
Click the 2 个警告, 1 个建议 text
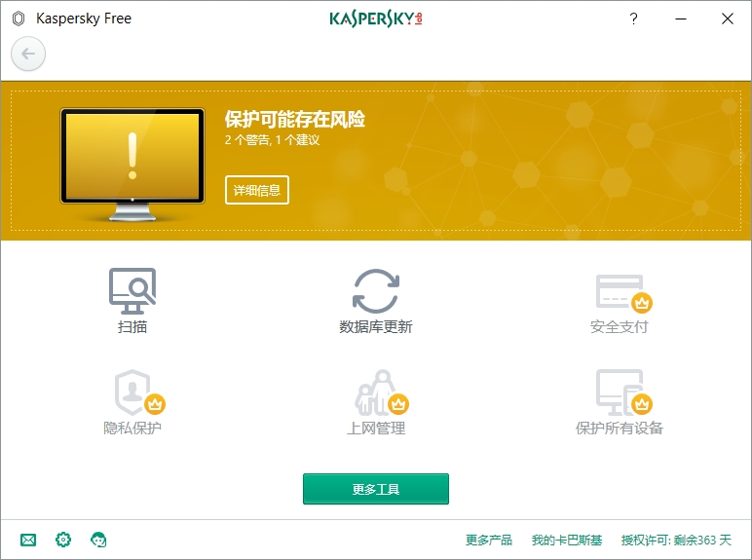272,140
